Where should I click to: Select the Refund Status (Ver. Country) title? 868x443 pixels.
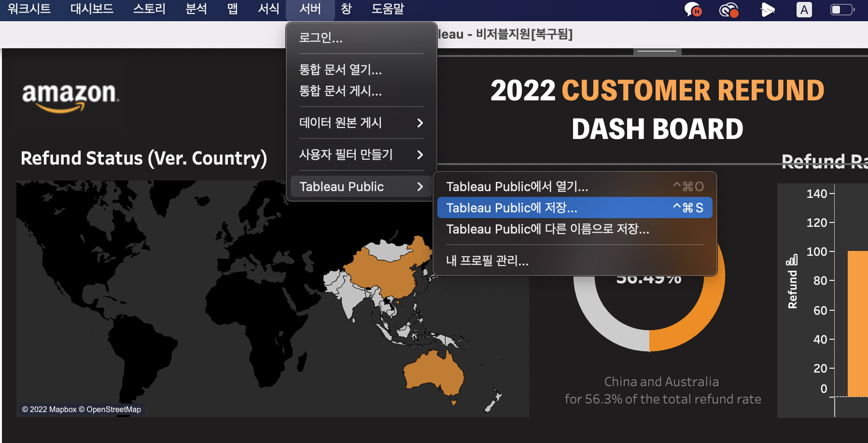pos(144,158)
